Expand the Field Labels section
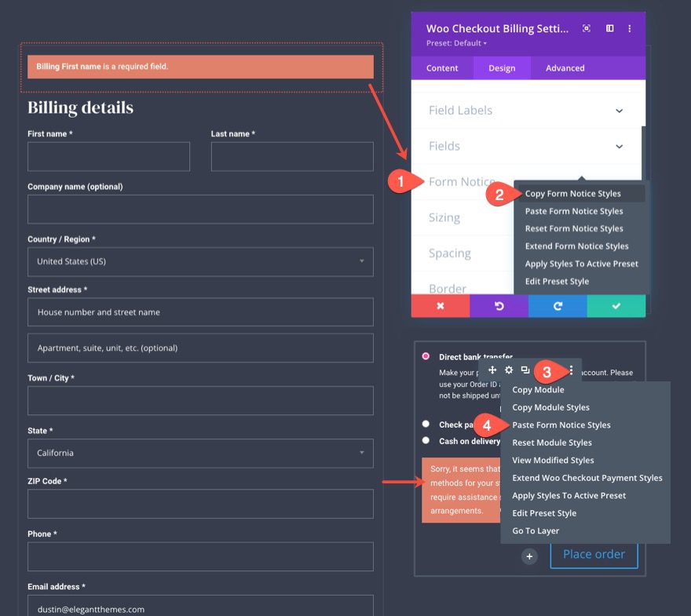The image size is (691, 616). pos(526,110)
